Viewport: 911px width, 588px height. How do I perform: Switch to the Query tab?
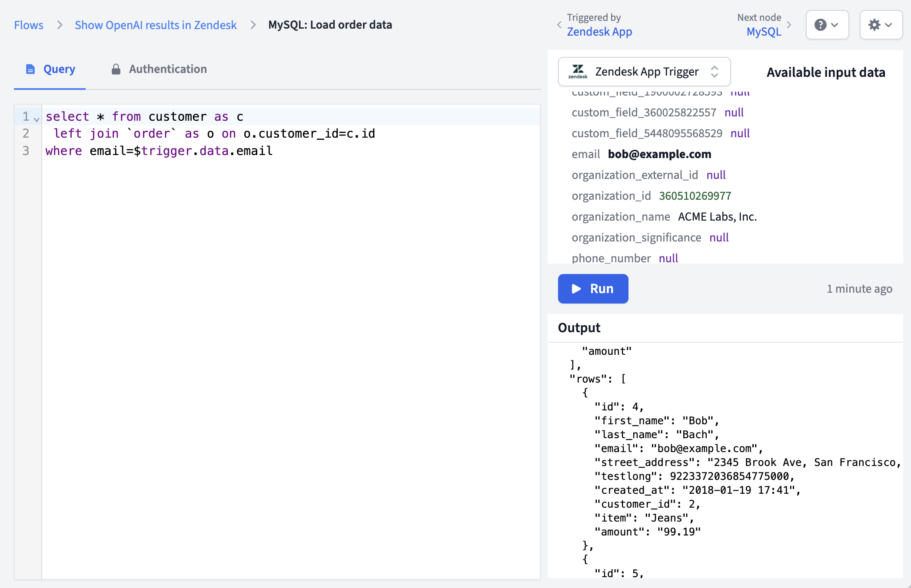[50, 69]
